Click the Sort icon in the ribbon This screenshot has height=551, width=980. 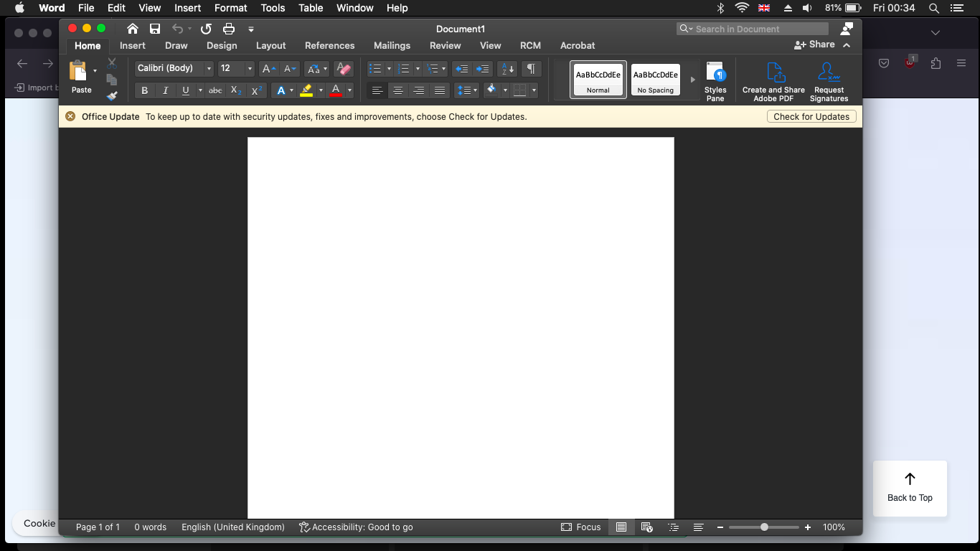(507, 69)
